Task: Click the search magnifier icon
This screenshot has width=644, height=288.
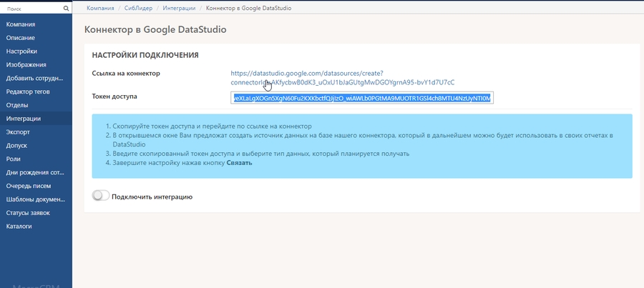Action: [x=66, y=9]
